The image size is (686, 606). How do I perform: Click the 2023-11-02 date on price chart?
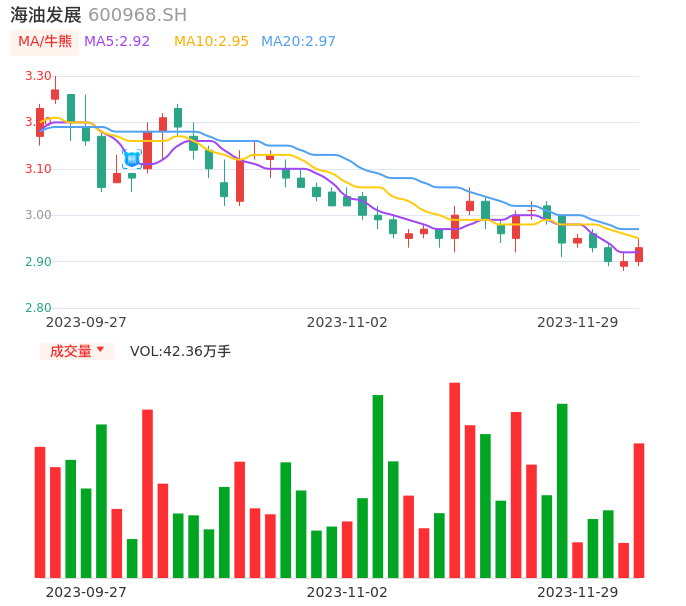click(x=347, y=322)
